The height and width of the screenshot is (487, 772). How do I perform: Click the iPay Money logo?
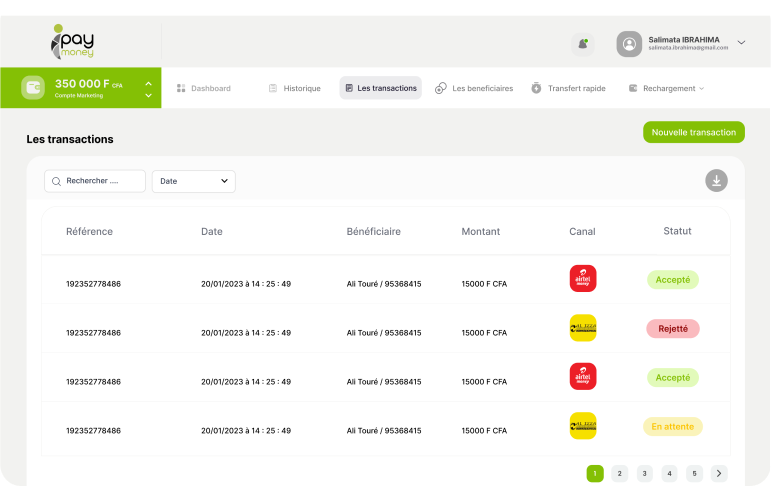coord(73,41)
